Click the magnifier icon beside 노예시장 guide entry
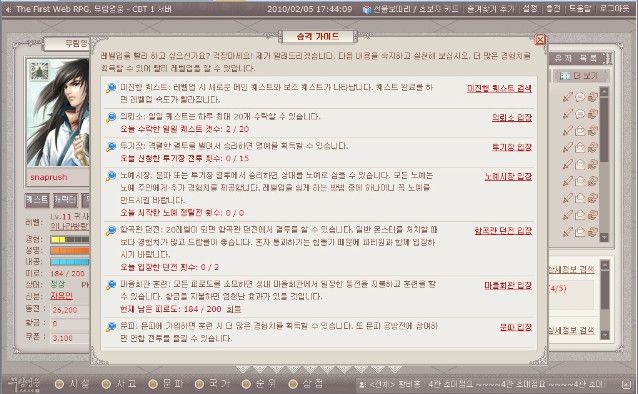638x394 pixels. click(x=111, y=176)
